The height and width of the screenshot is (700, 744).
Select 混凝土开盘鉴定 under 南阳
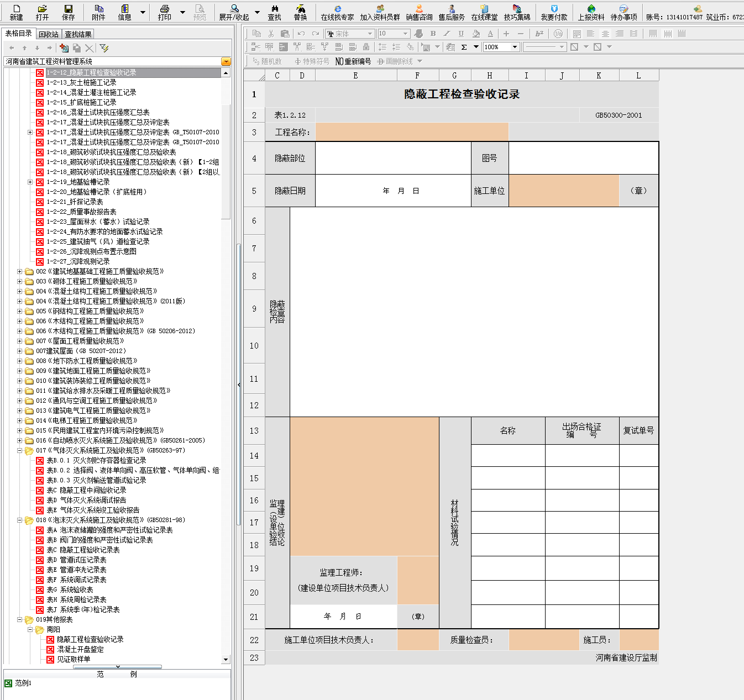(80, 649)
